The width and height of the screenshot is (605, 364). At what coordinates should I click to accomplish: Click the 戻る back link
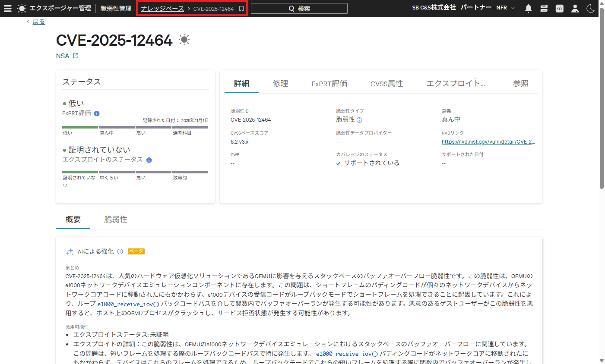[x=38, y=22]
